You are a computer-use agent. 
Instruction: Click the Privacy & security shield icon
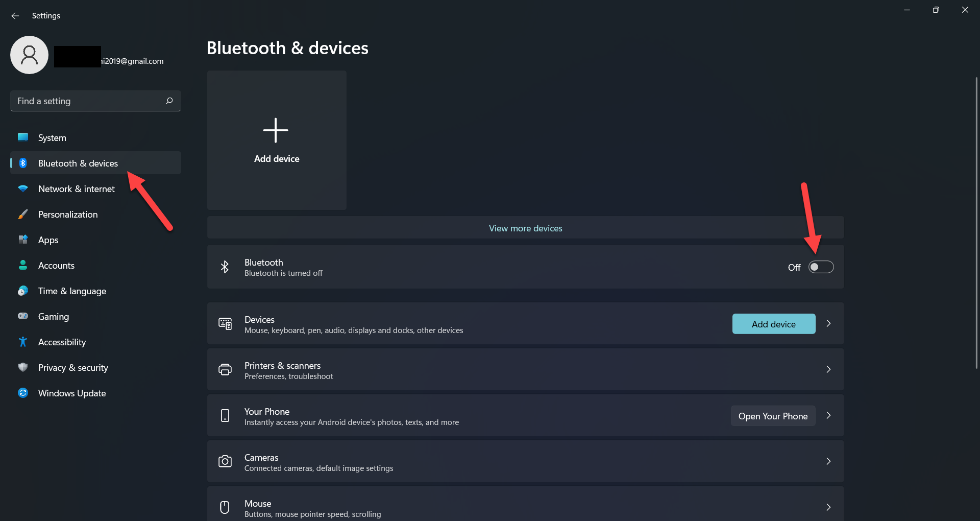tap(23, 367)
